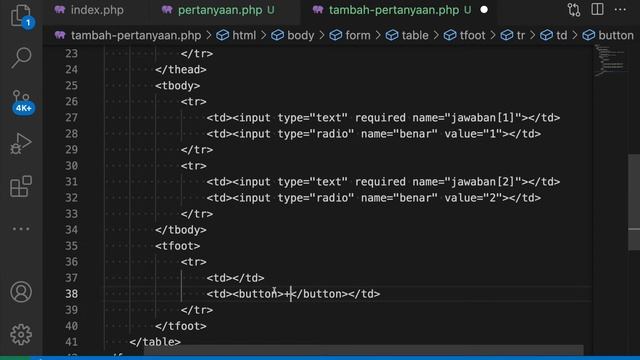Click the </tbody> closing tag

point(181,230)
